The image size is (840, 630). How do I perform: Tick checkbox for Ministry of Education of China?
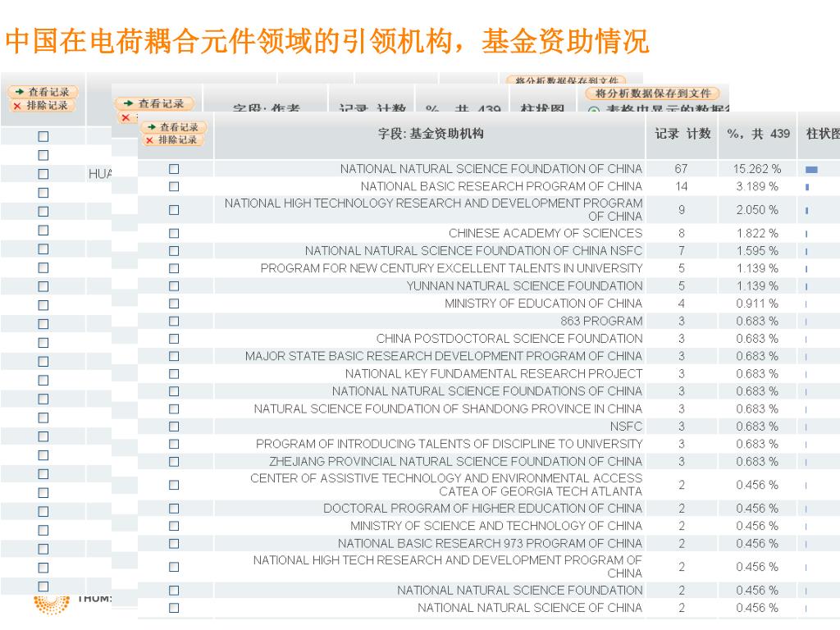coord(174,304)
